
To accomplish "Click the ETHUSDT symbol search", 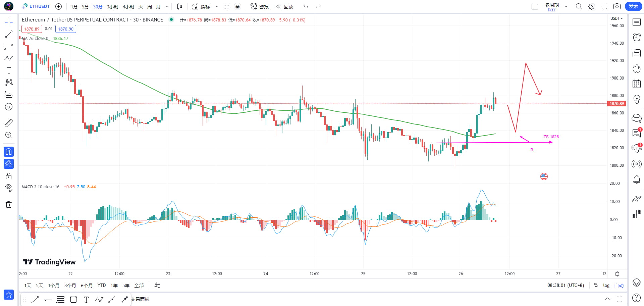I will click(36, 6).
